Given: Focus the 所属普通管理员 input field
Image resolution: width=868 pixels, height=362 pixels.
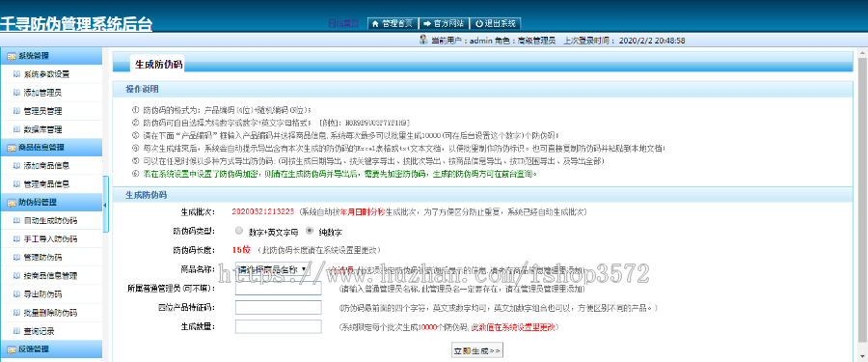Looking at the screenshot, I should 279,289.
